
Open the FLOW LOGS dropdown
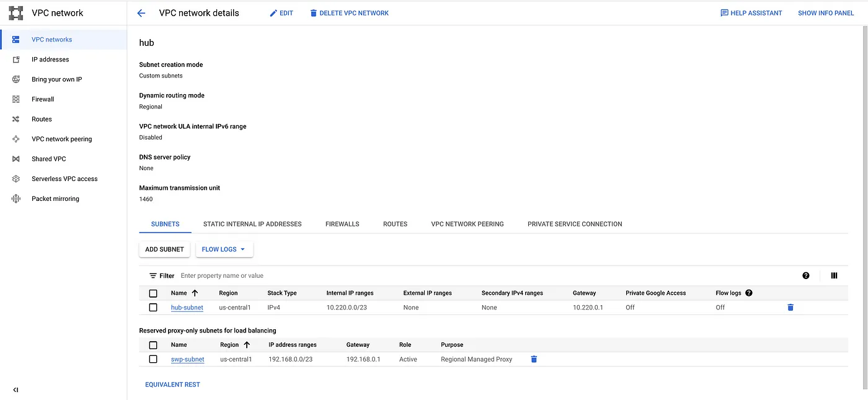tap(224, 249)
